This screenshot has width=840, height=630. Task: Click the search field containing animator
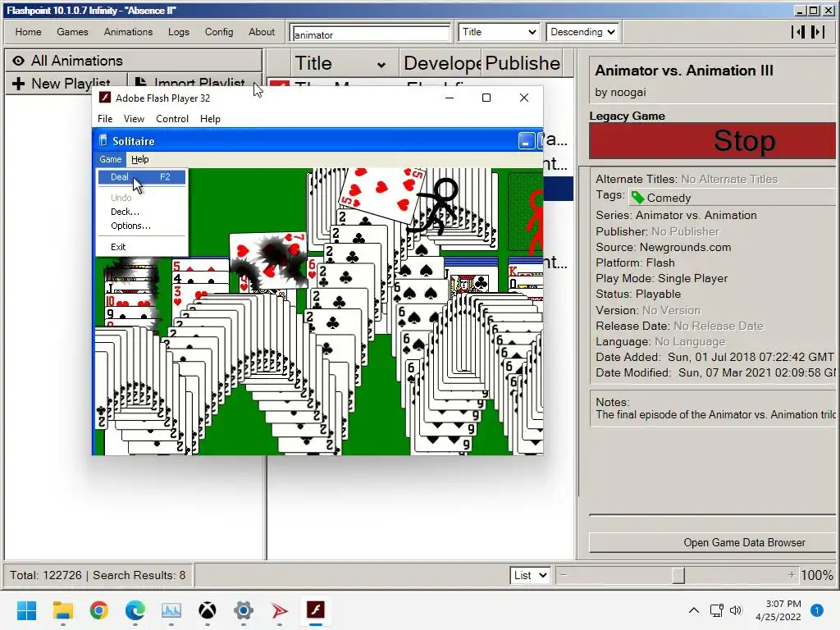click(x=370, y=34)
